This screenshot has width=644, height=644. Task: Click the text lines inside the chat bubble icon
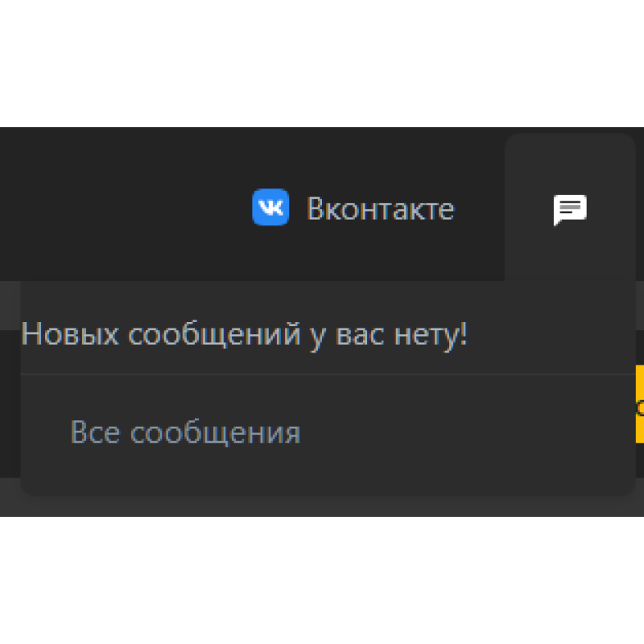point(570,207)
